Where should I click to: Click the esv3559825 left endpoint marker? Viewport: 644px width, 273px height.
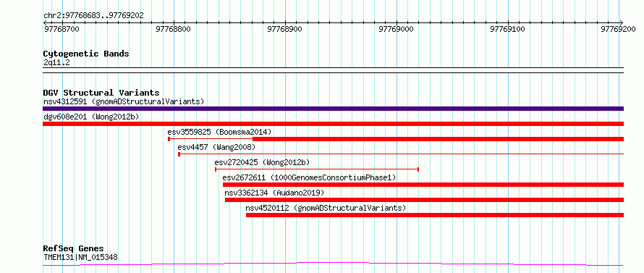click(169, 139)
